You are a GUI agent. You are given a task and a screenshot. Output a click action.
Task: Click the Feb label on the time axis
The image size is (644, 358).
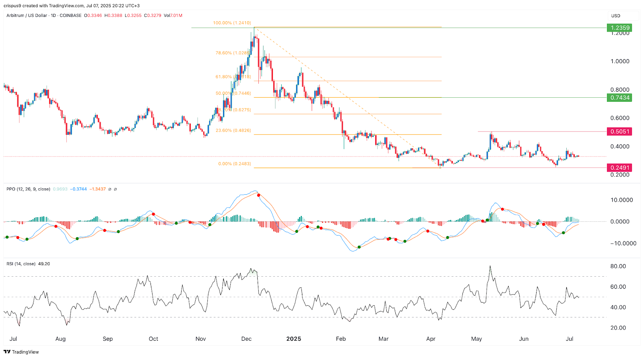(x=341, y=339)
